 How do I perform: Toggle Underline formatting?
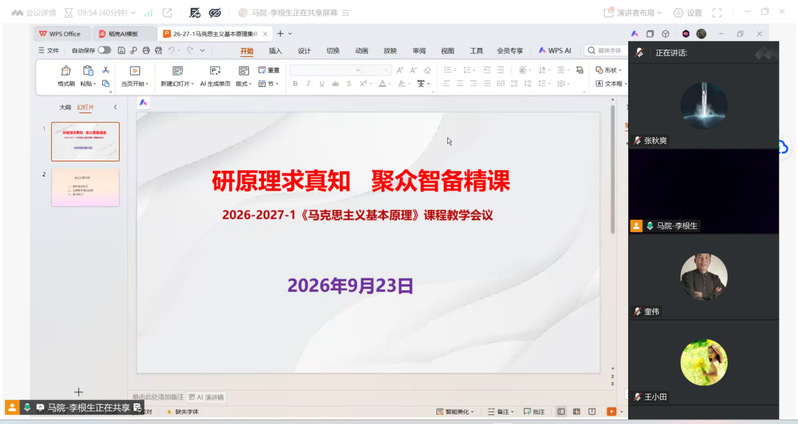click(x=322, y=83)
